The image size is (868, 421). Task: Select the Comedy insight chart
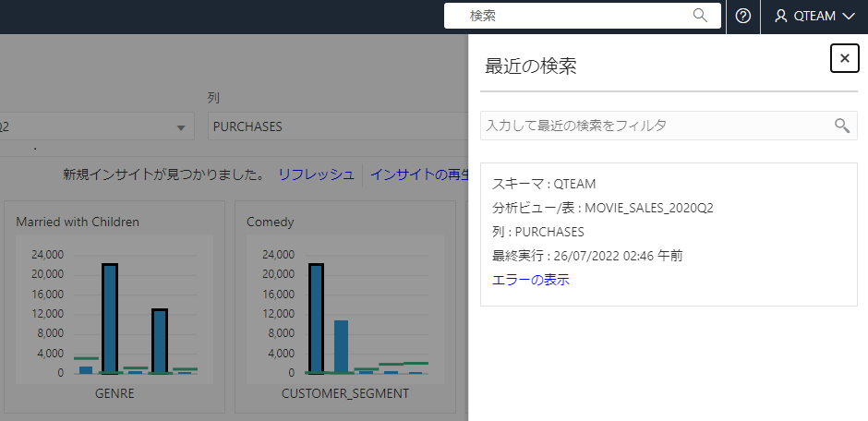pos(344,307)
